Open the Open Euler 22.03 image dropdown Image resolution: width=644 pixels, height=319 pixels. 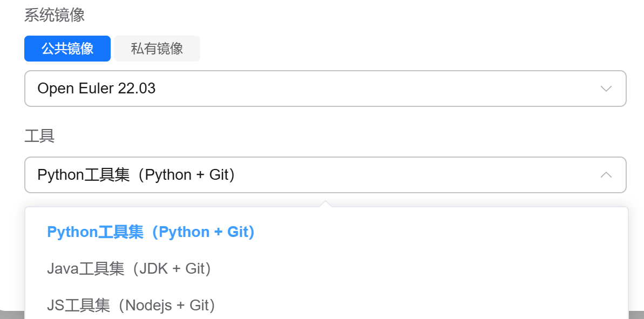coord(325,89)
